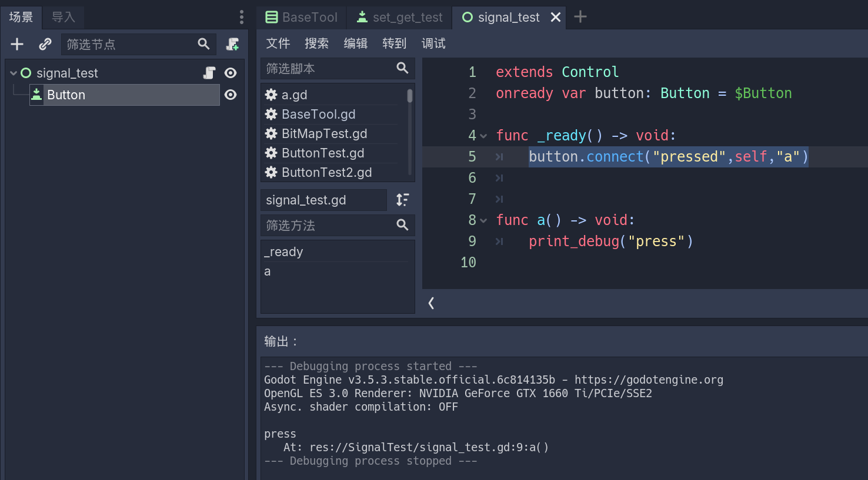The image size is (868, 480).
Task: Open the 编辑 menu
Action: point(356,43)
